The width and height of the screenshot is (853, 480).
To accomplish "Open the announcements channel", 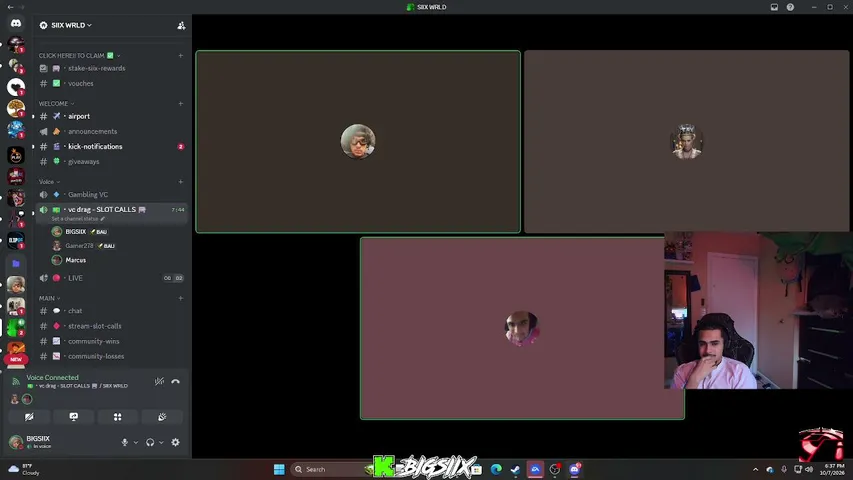I will (x=112, y=131).
